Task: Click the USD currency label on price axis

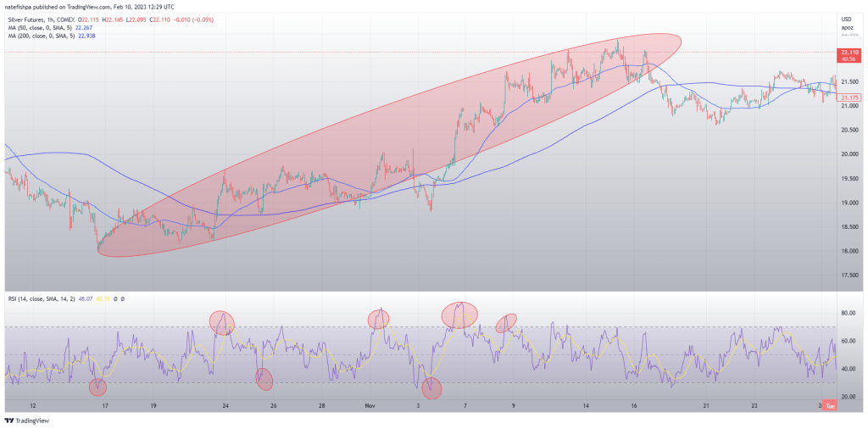Action: 845,19
